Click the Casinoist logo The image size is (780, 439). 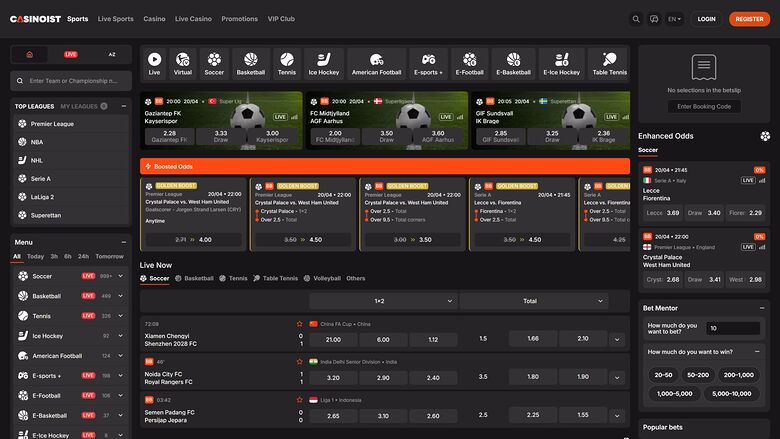35,19
